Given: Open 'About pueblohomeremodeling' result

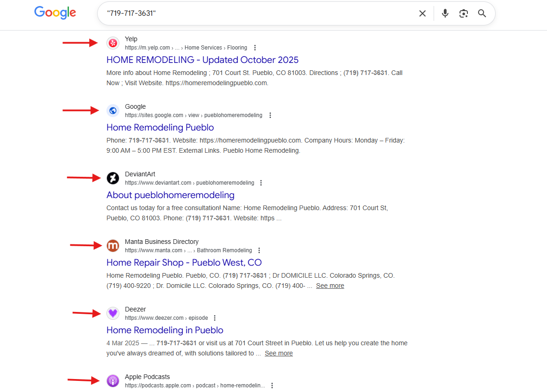Looking at the screenshot, I should tap(170, 195).
